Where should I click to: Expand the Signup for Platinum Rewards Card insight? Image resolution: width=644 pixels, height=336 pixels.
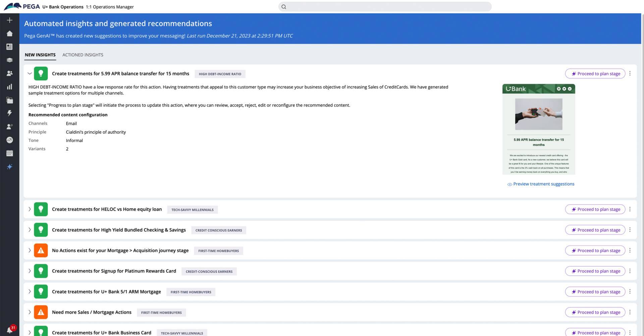click(30, 271)
